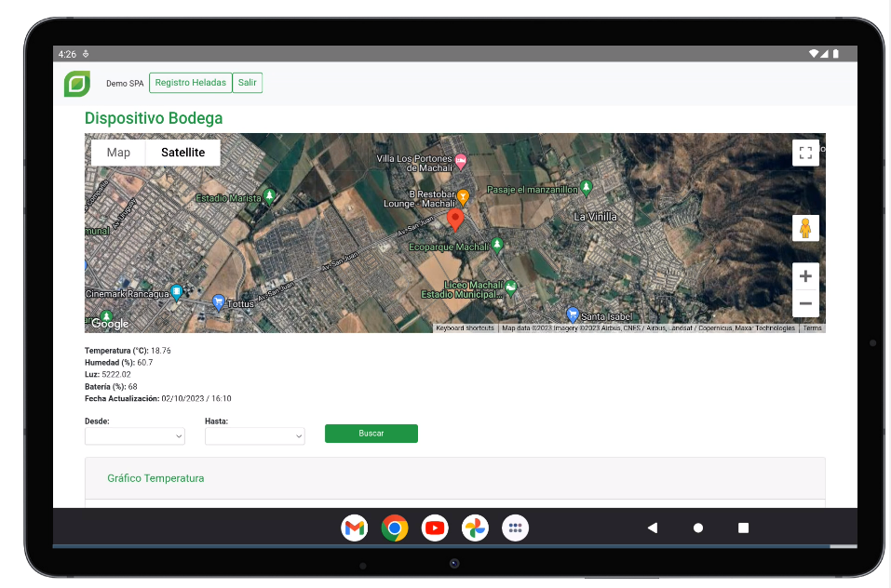Open map Keyboard shortcuts
Image resolution: width=891 pixels, height=588 pixels.
coord(465,328)
